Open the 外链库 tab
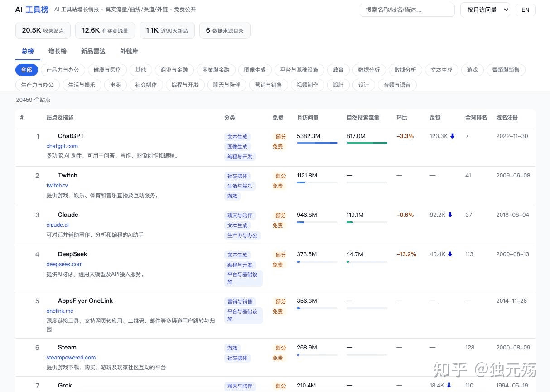This screenshot has height=392, width=550. coord(129,51)
